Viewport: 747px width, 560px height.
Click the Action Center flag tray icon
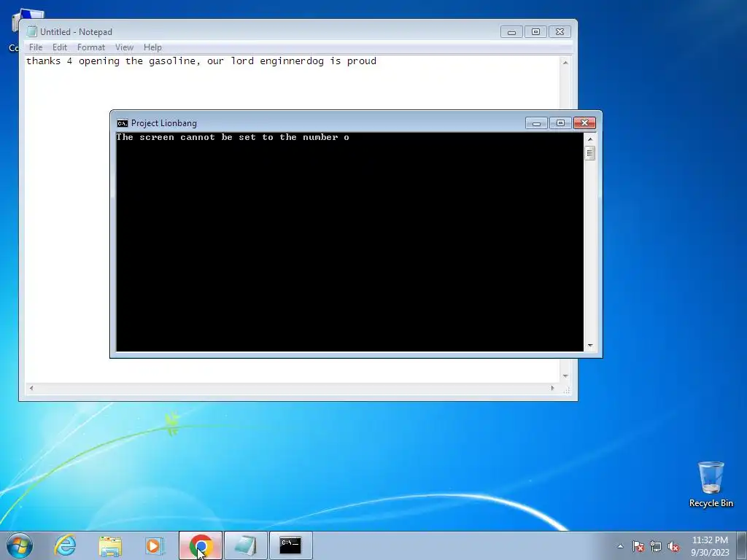point(638,546)
